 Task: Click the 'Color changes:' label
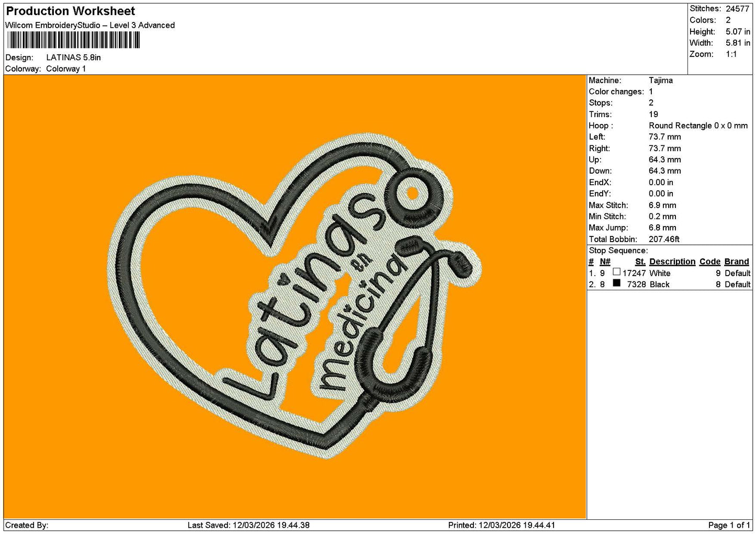pos(616,92)
